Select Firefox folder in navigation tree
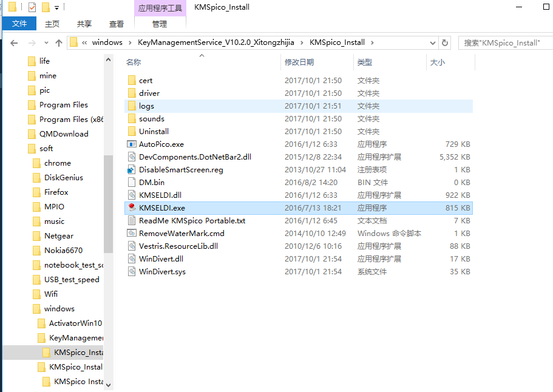The image size is (553, 392). (x=56, y=192)
